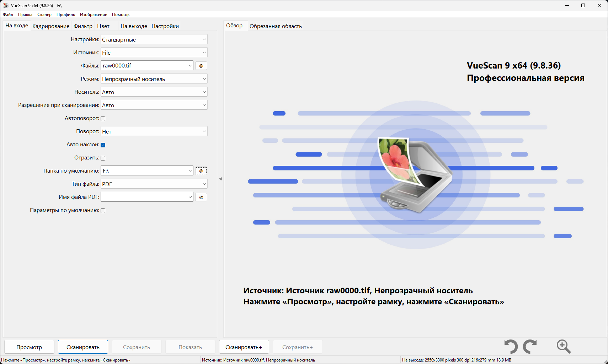This screenshot has height=364, width=608.
Task: Rotate image counter-clockwise with left arrow icon
Action: click(511, 347)
